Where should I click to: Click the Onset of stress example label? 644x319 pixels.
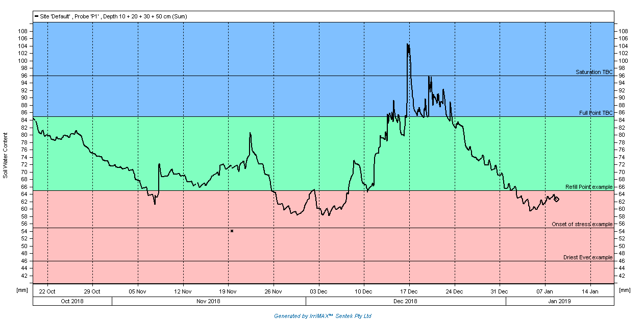[x=582, y=224]
